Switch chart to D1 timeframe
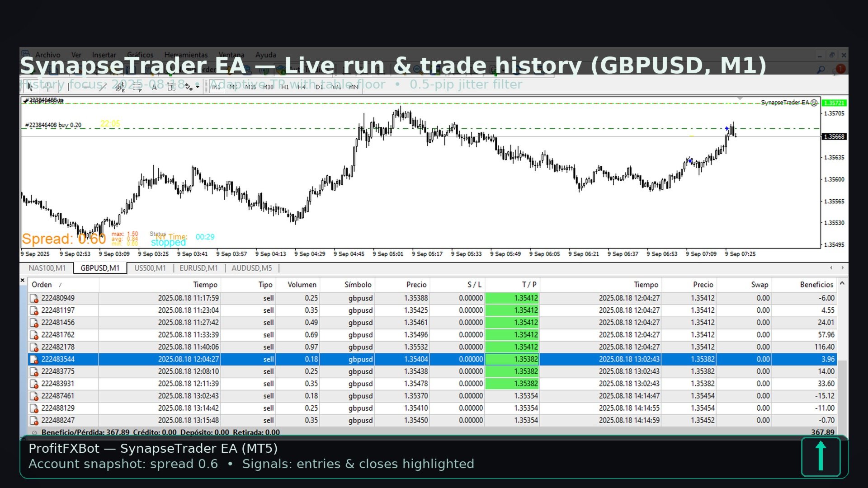 tap(319, 87)
